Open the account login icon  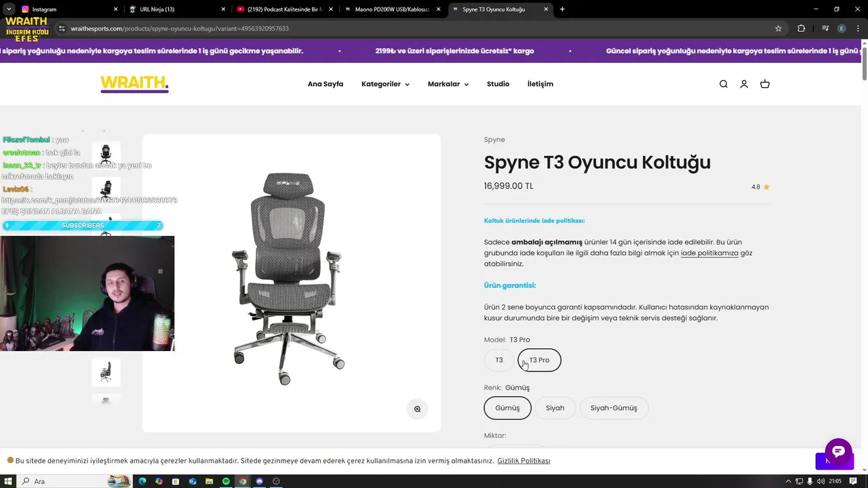(x=744, y=84)
